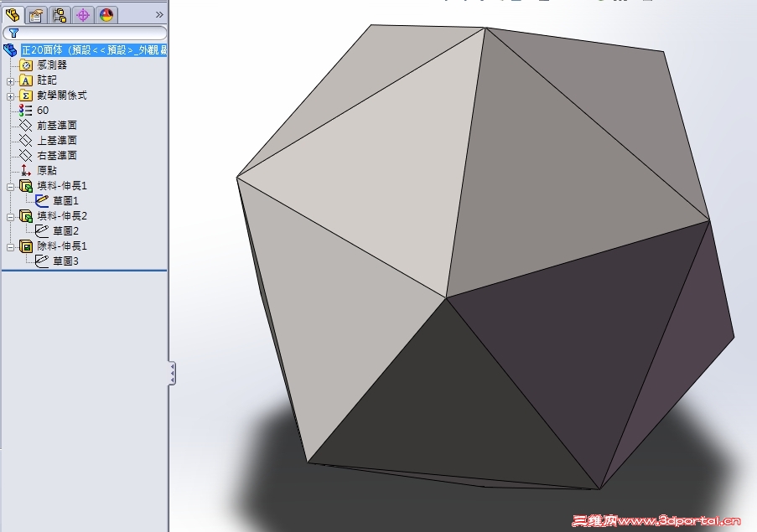The image size is (757, 532).
Task: Click the extrude icon of 填料-伸長2
Action: click(26, 216)
